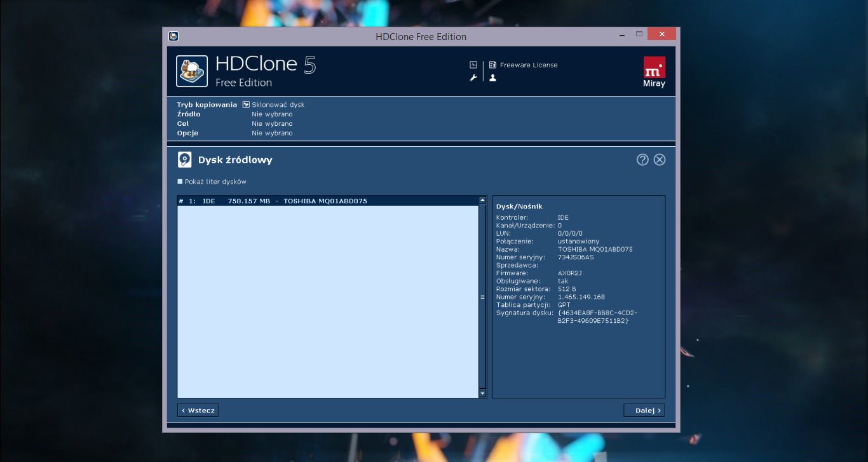Click the small panel icon above the wrench

(x=473, y=65)
